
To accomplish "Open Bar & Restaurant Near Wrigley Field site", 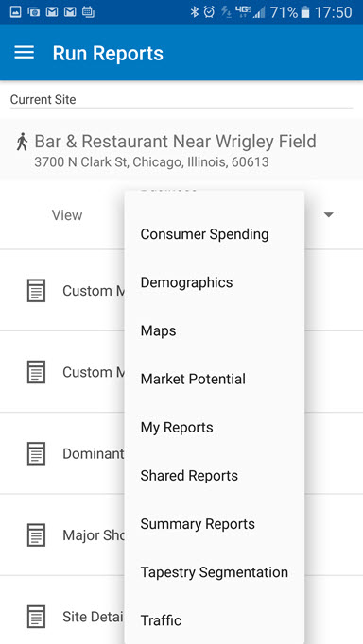I will point(181,148).
